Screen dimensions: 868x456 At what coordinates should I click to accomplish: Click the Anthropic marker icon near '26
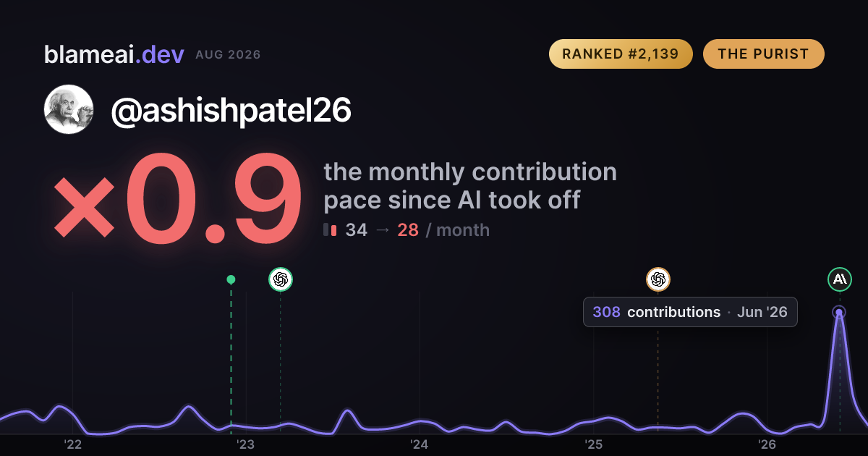(x=840, y=279)
